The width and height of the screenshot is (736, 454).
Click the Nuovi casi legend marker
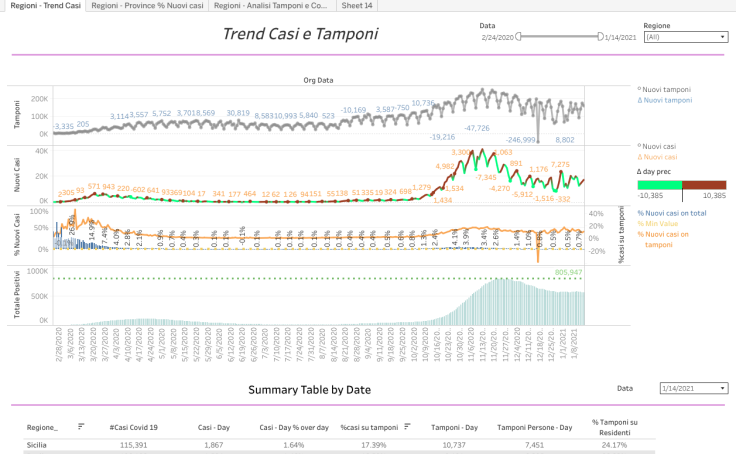tap(640, 145)
